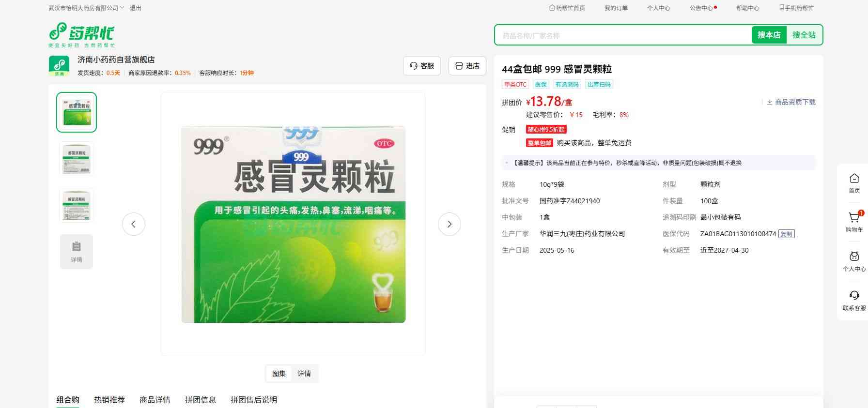Click the 首页 home icon in the sidebar
This screenshot has width=868, height=408.
point(854,179)
